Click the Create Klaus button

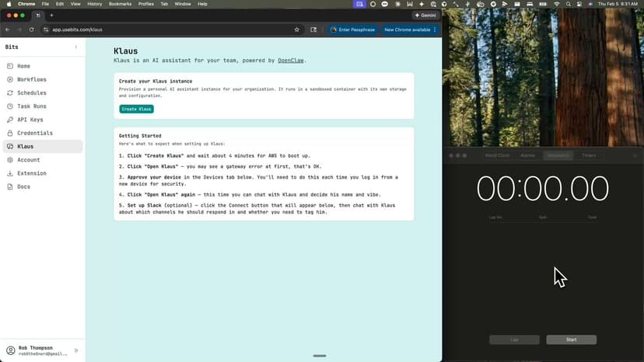point(136,110)
